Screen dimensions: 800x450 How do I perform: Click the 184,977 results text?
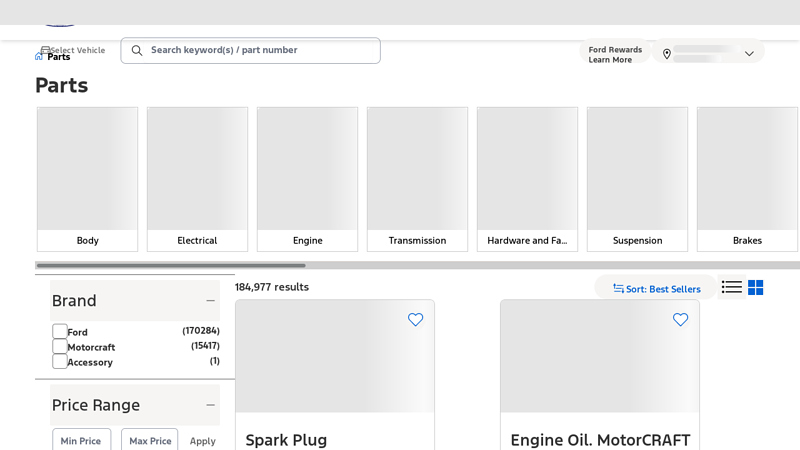click(x=272, y=287)
